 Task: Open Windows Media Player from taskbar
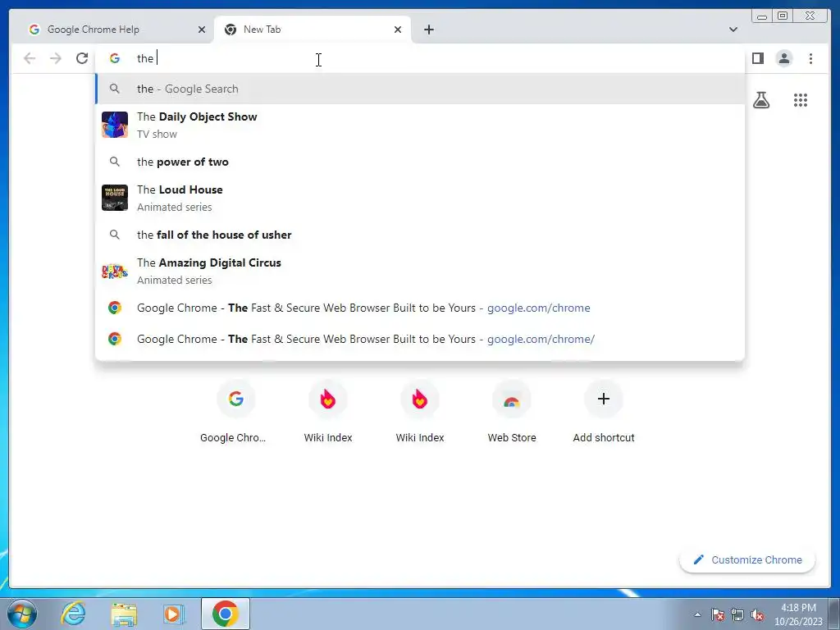(173, 614)
